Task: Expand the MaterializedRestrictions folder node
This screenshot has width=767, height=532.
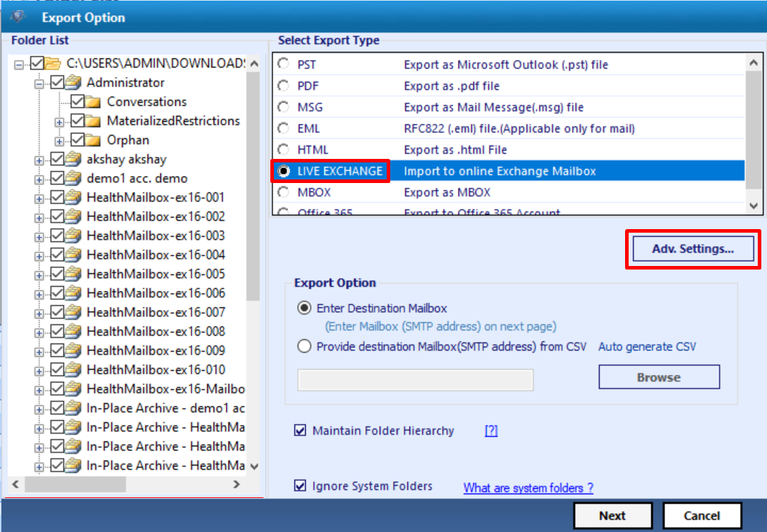Action: tap(60, 121)
